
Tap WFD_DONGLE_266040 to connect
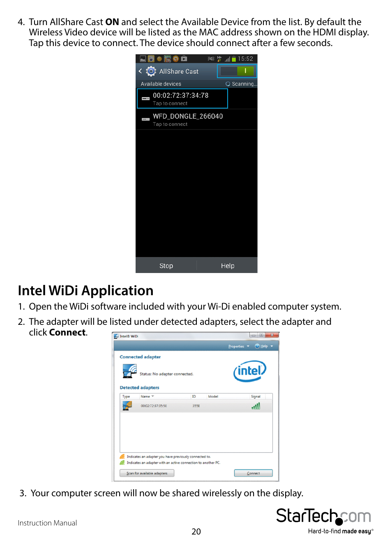pos(196,120)
